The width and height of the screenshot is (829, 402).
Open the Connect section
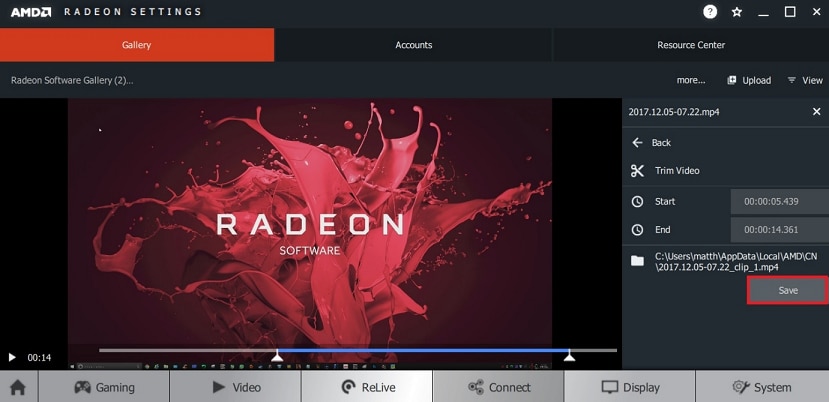point(499,387)
